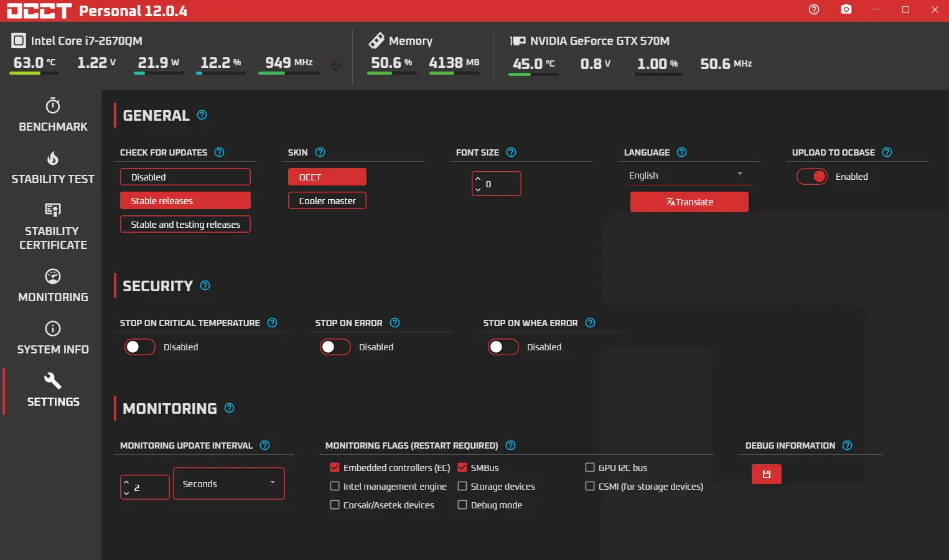Select Stable and testing releases option
This screenshot has height=560, width=949.
(185, 224)
